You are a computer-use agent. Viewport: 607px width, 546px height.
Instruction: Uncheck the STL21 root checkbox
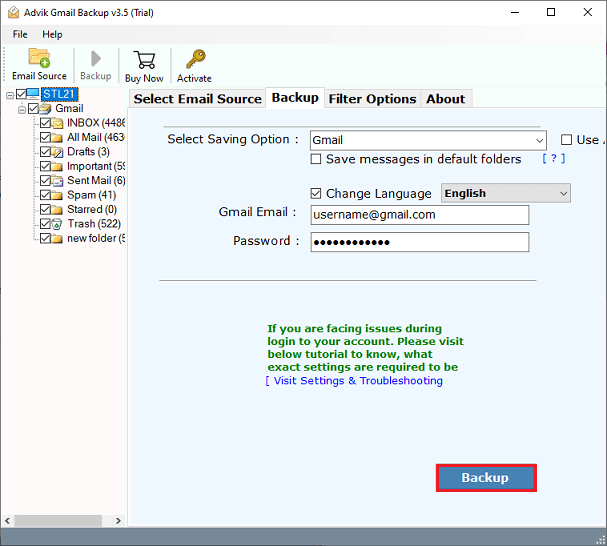(x=21, y=94)
